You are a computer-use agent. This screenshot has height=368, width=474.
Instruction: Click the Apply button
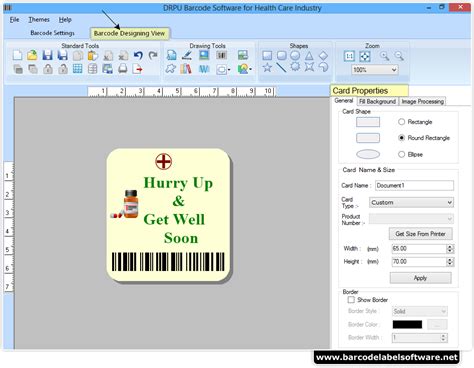[x=420, y=278]
